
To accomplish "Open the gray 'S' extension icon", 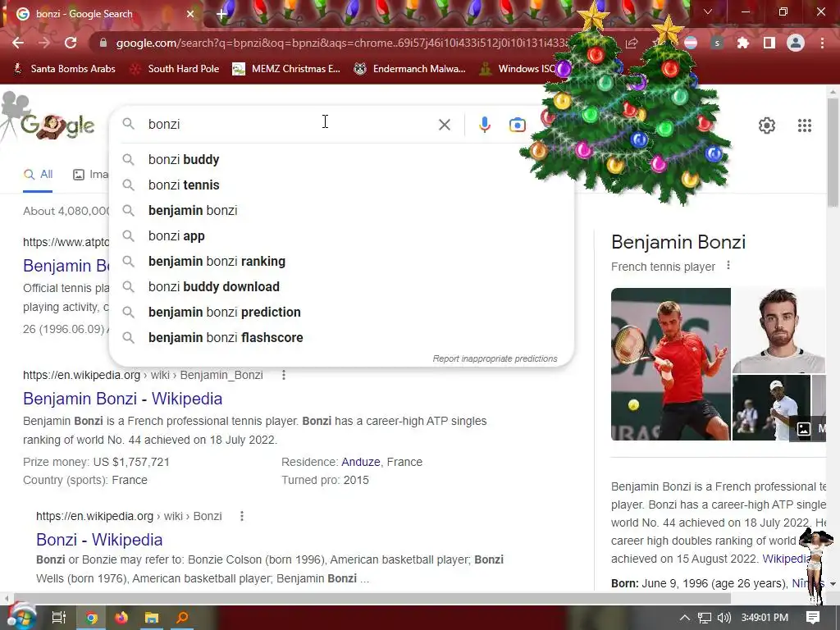I will 717,43.
